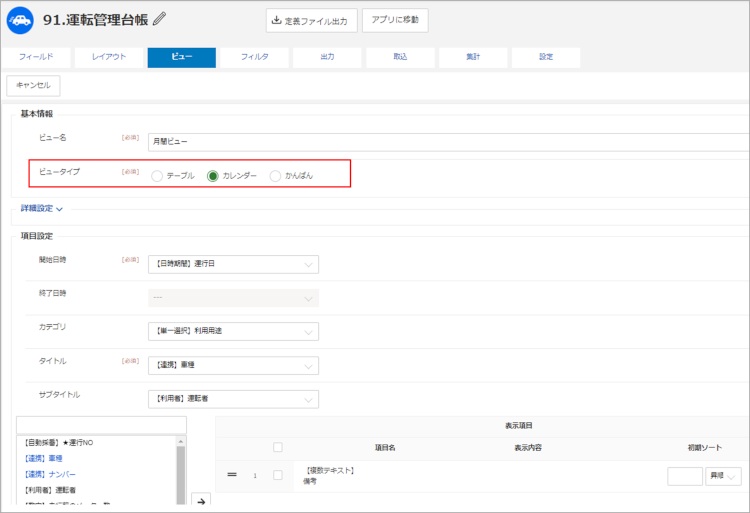Open the 昇順 sort order dropdown
The height and width of the screenshot is (513, 750).
[723, 476]
